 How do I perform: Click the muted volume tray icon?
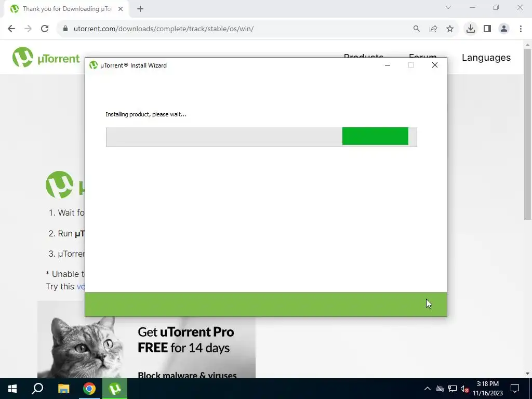pos(465,389)
